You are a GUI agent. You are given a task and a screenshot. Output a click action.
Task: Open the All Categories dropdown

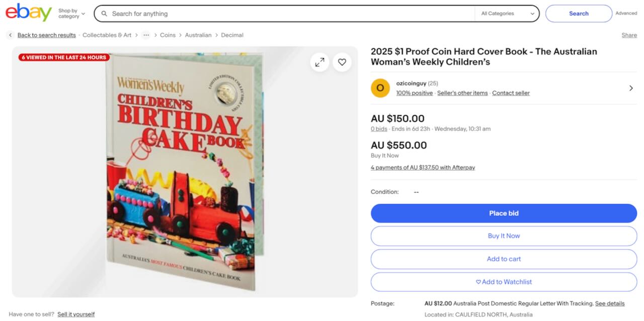pos(507,14)
